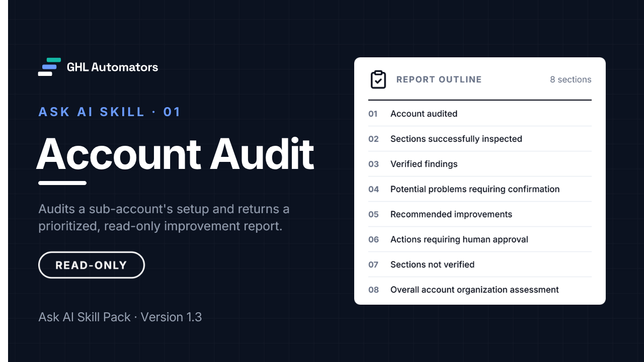
Task: Click the GHL Automators brand name
Action: [x=112, y=67]
